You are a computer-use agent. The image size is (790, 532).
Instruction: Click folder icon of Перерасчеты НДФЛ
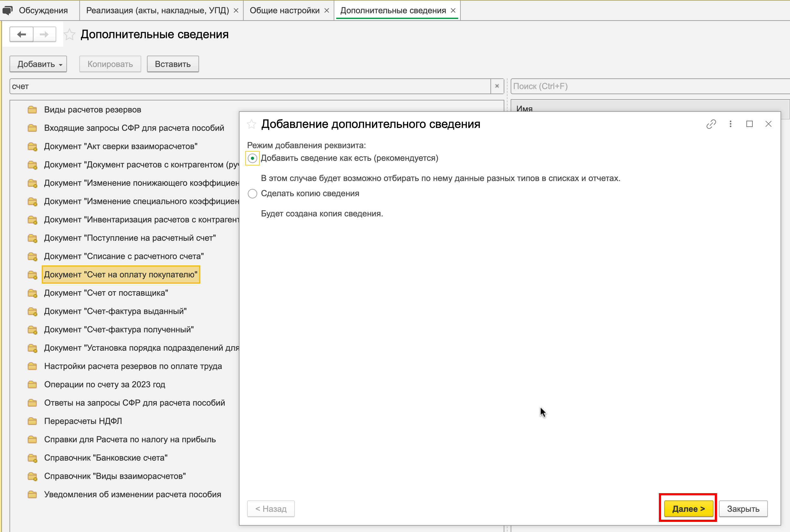pos(32,421)
